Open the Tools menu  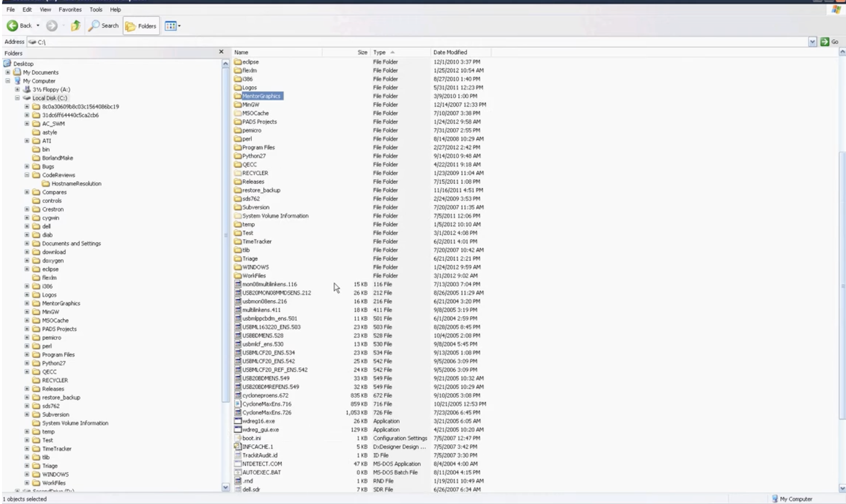[x=96, y=10]
